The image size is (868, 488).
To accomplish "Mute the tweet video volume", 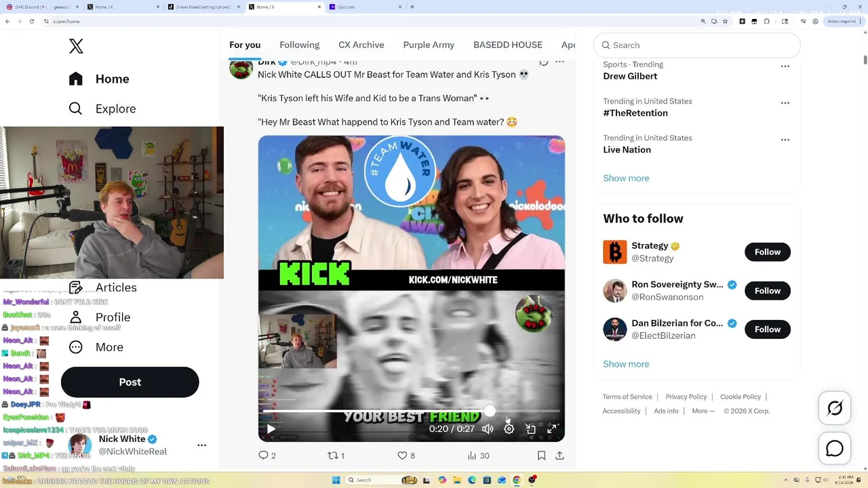I will (x=488, y=428).
